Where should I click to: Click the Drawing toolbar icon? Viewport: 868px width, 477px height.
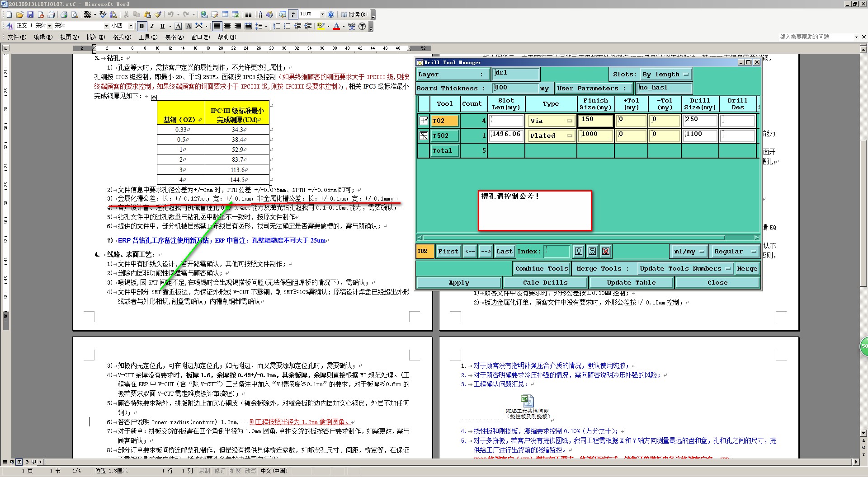(x=269, y=14)
